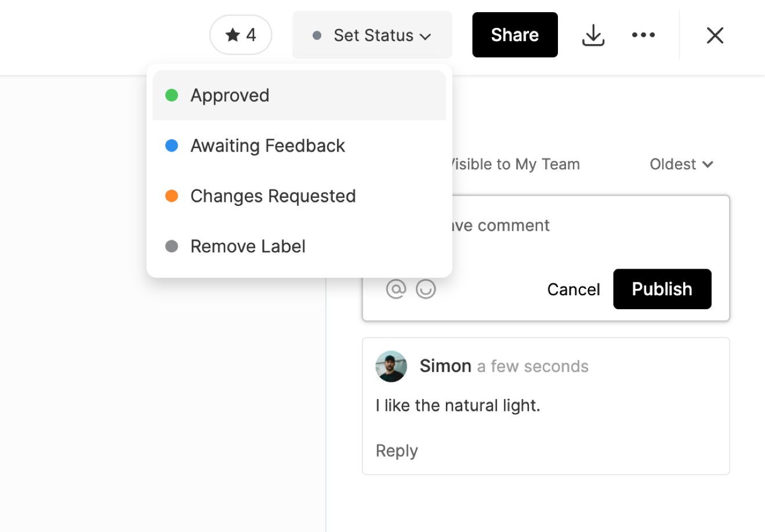The width and height of the screenshot is (765, 532).
Task: Cancel the comment draft
Action: click(573, 289)
